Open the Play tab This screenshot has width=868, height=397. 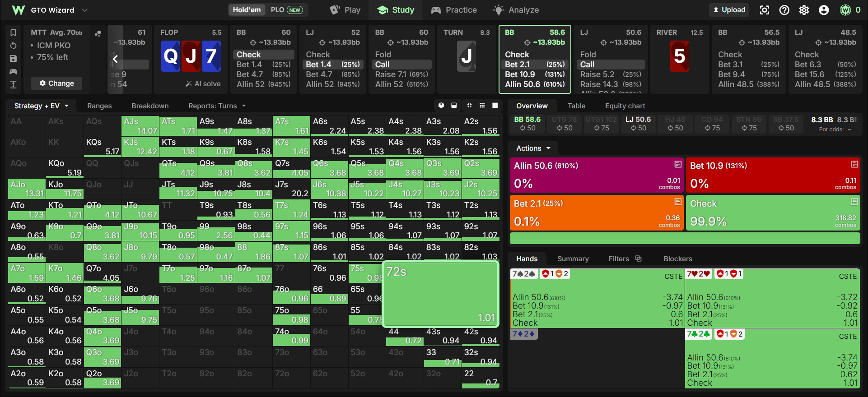tap(345, 10)
